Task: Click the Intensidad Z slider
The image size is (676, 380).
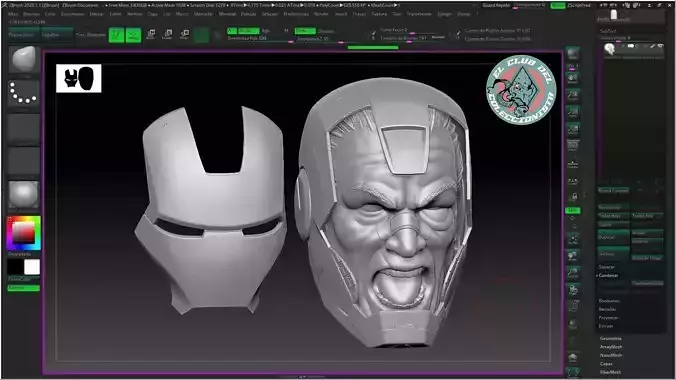Action: click(325, 39)
